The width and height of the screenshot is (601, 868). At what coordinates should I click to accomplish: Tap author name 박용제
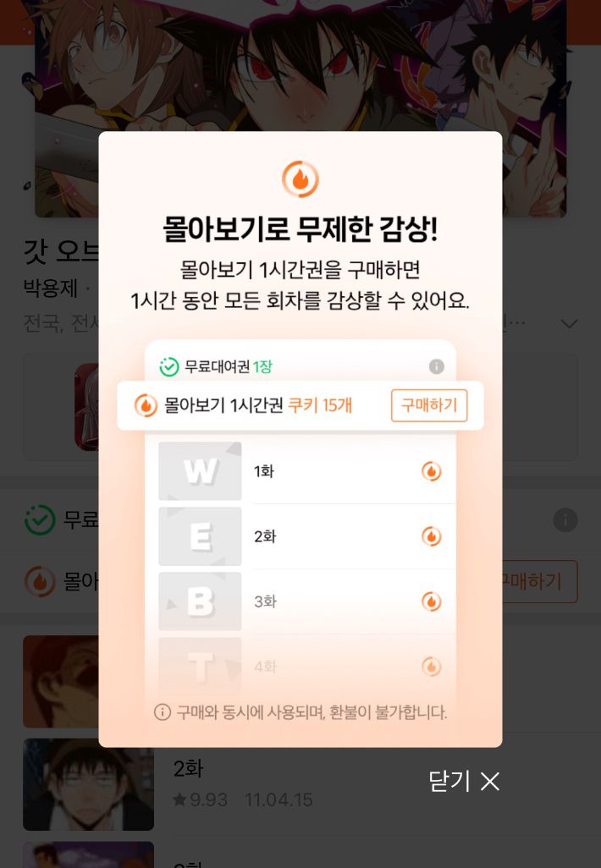[x=51, y=288]
